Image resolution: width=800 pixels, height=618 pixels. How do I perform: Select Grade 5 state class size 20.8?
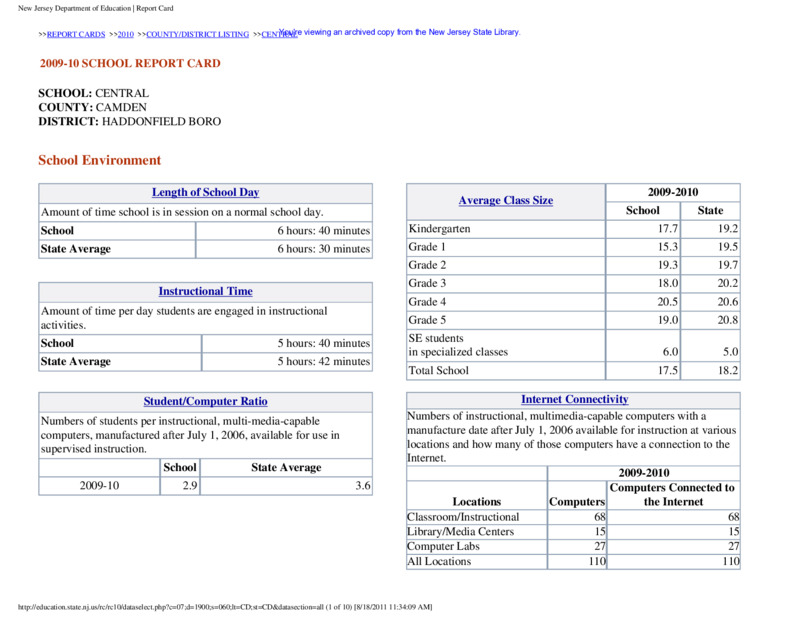click(728, 320)
